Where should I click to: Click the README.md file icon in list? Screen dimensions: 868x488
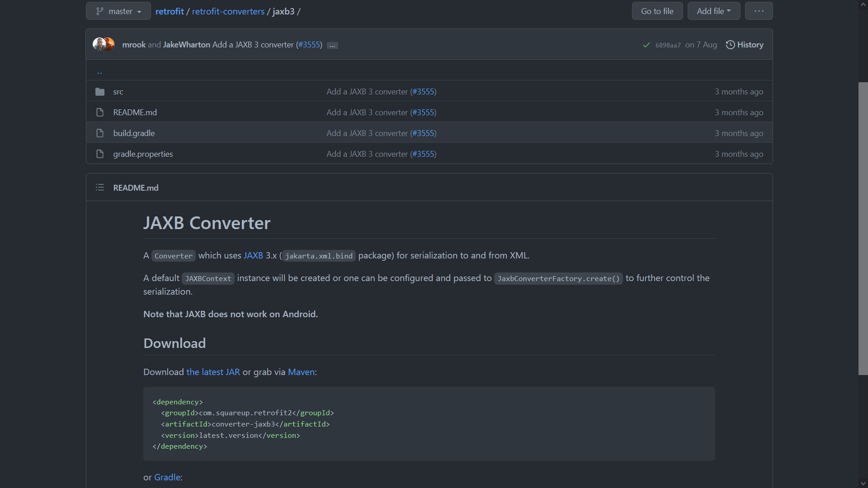pyautogui.click(x=100, y=113)
